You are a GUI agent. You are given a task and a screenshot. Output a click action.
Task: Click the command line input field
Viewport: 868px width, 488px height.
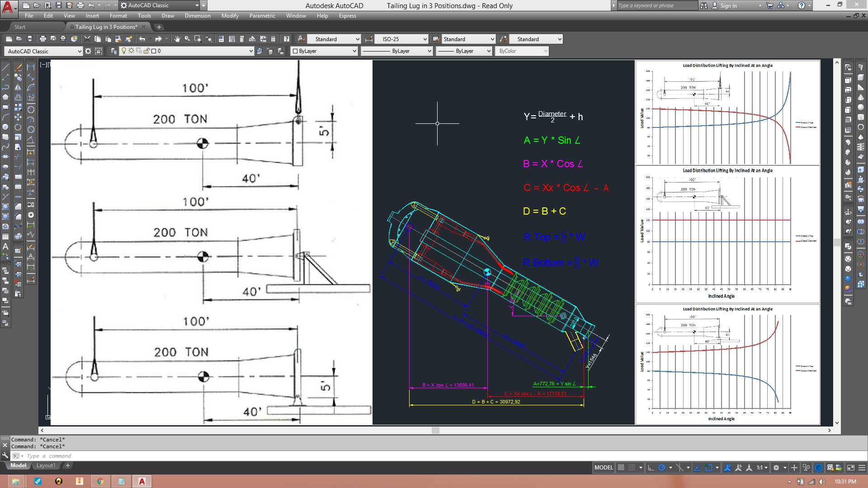pyautogui.click(x=434, y=456)
